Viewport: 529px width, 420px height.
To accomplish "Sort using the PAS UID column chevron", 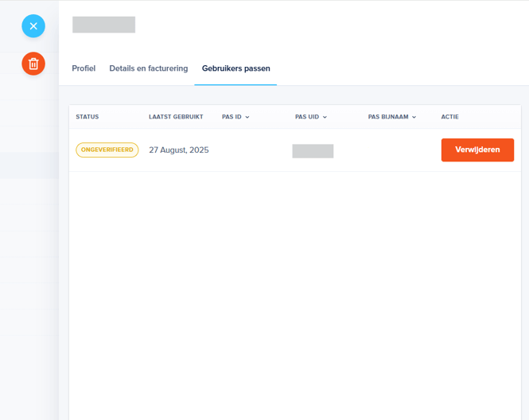I will click(325, 117).
